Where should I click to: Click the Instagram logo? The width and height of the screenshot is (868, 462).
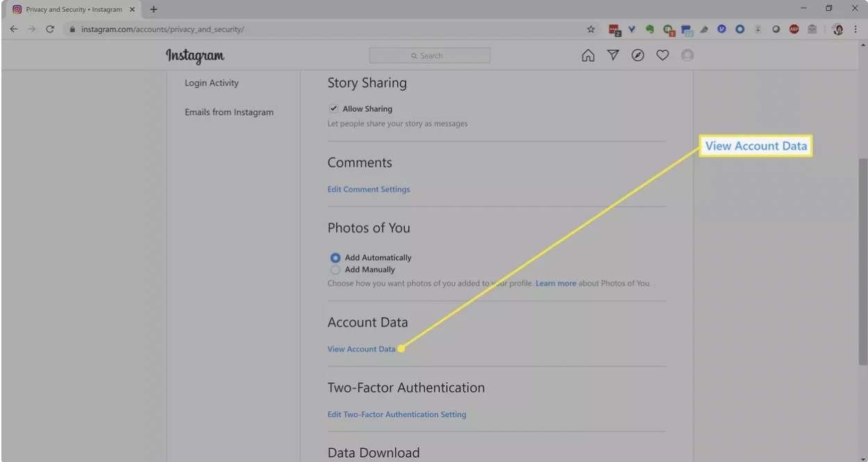tap(195, 55)
